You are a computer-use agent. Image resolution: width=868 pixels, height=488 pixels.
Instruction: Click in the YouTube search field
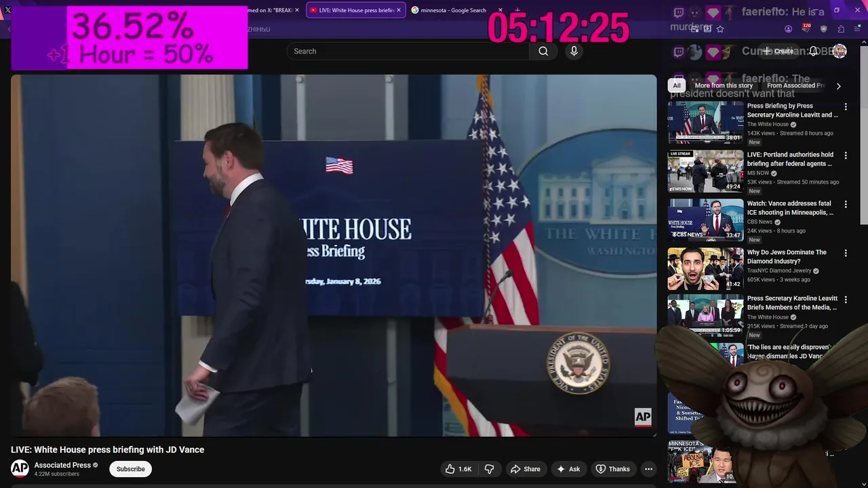[408, 51]
